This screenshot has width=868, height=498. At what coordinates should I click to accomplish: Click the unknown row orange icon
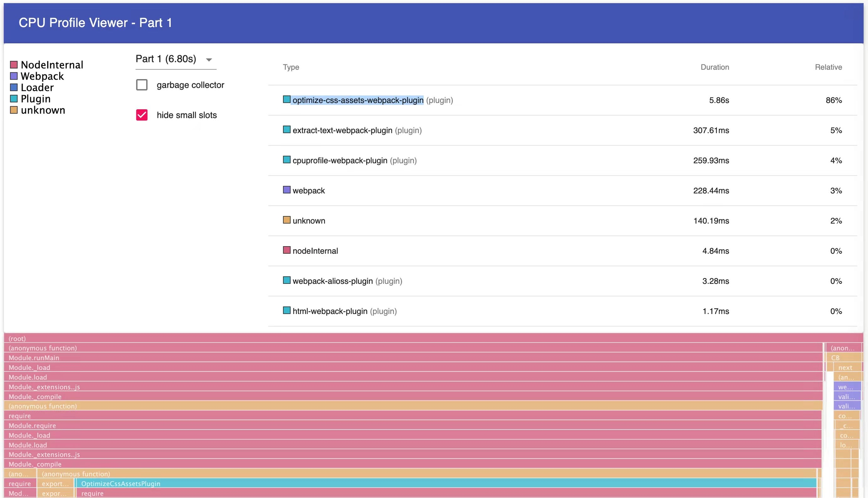[287, 220]
